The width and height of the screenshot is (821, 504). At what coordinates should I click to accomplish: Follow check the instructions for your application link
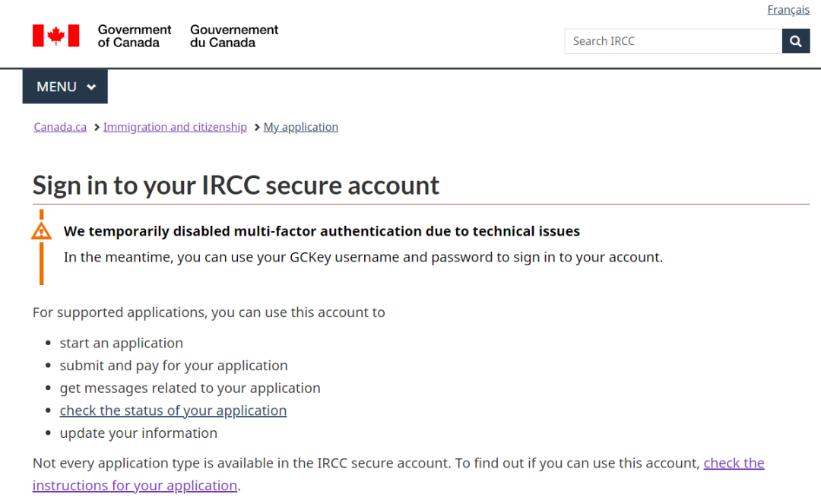point(398,474)
